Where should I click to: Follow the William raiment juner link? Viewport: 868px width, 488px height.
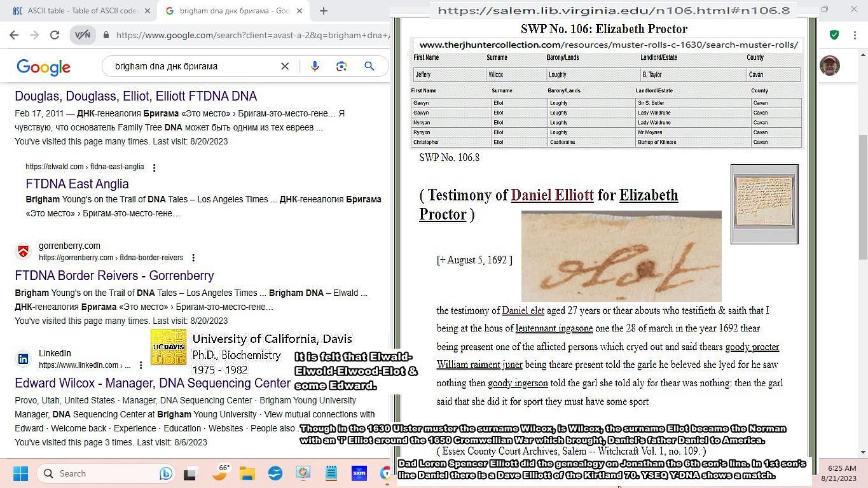coord(479,365)
